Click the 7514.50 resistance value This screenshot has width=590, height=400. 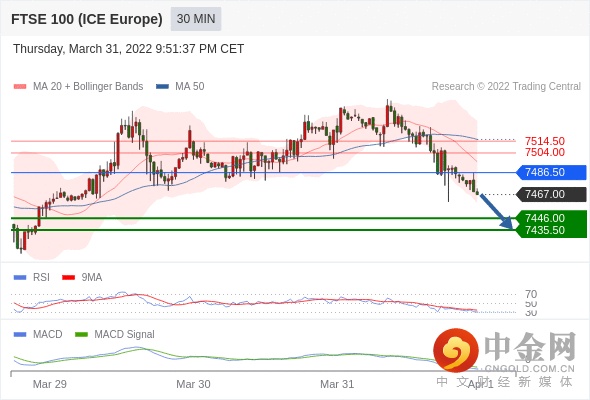point(545,141)
